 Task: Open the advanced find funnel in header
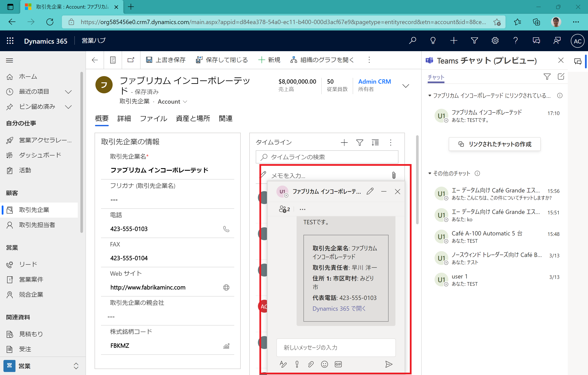pos(474,40)
